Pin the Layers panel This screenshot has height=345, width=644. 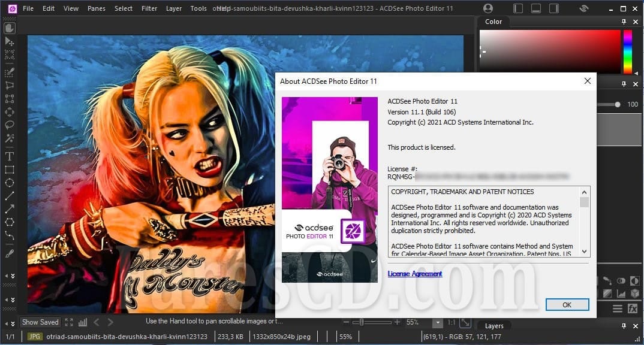(624, 326)
